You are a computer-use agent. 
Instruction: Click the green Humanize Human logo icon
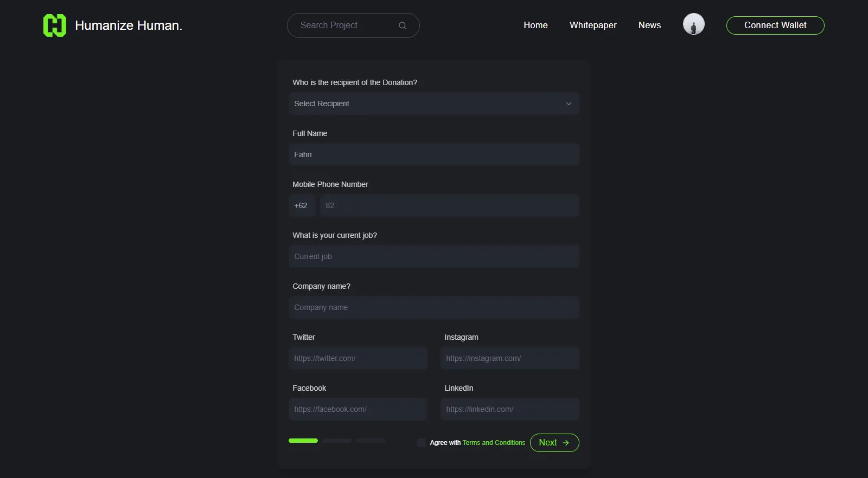pos(54,25)
